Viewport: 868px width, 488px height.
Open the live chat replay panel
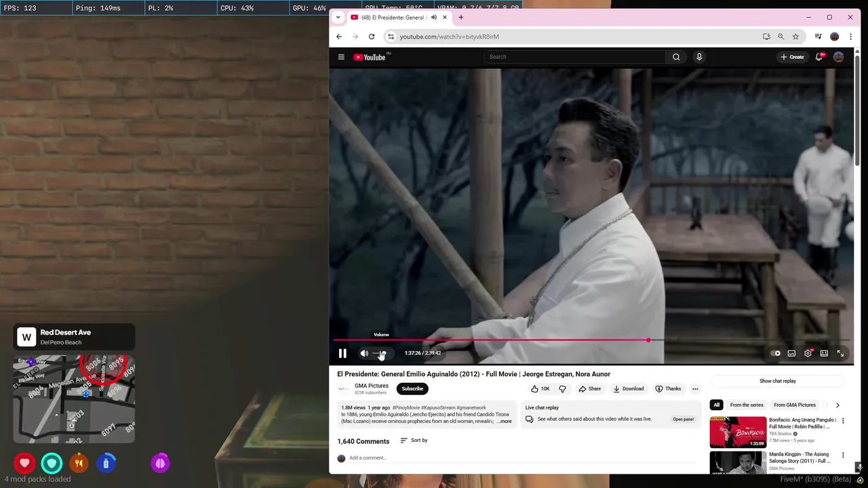[683, 420]
